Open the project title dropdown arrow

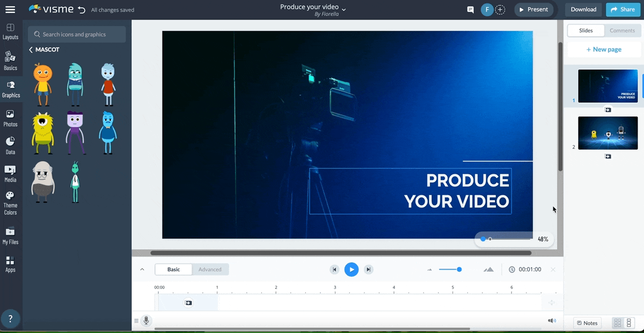pyautogui.click(x=344, y=9)
